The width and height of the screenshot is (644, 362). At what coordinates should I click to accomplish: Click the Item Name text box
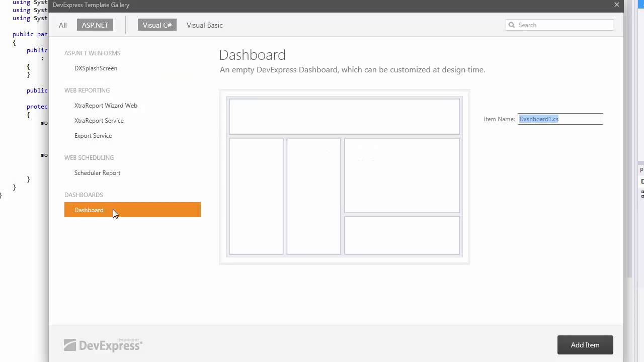(x=560, y=119)
